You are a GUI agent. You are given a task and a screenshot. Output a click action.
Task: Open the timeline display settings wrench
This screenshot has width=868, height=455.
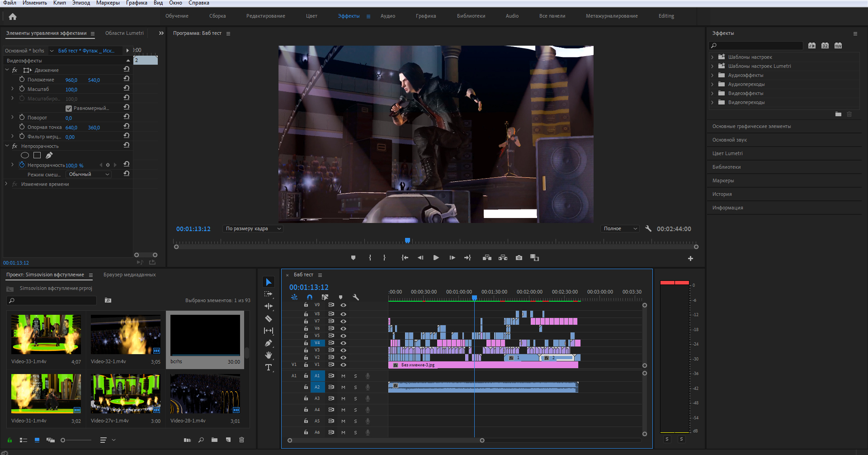tap(356, 297)
